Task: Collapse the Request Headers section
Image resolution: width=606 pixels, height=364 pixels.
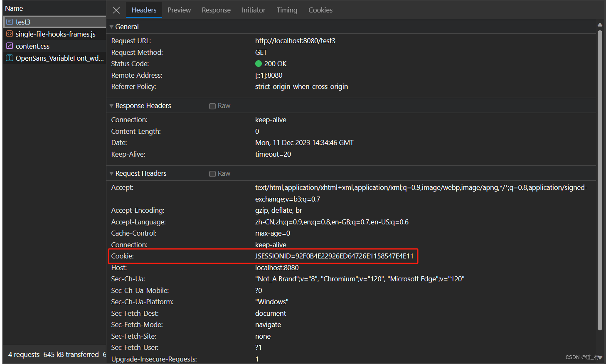Action: click(111, 173)
